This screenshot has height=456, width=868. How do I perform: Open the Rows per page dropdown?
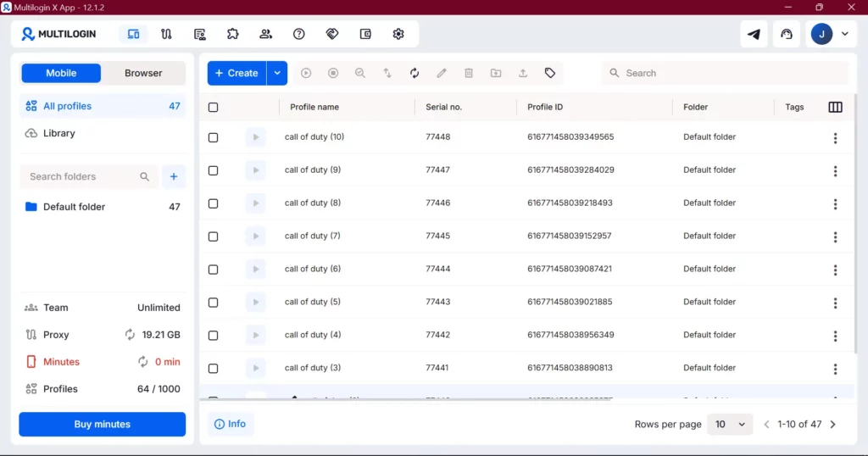[x=730, y=424]
